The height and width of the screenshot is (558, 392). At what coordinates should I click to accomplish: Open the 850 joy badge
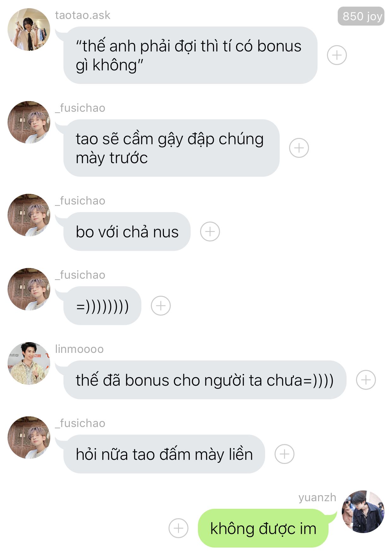[x=361, y=16]
